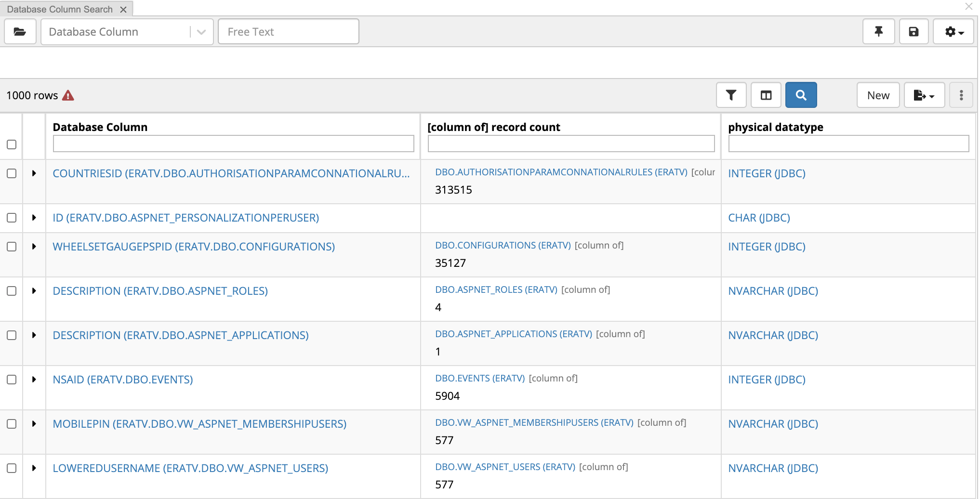
Task: Focus the Free Text search field
Action: tap(289, 32)
